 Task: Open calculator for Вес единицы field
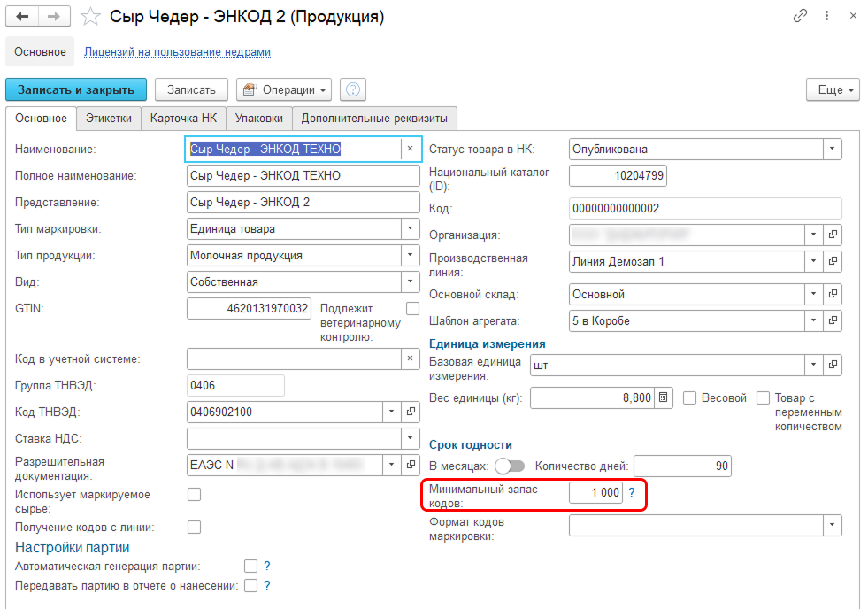[664, 398]
